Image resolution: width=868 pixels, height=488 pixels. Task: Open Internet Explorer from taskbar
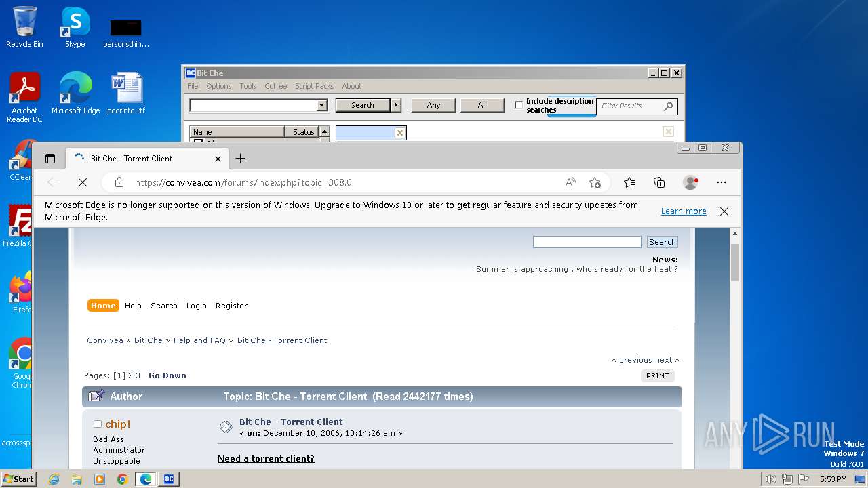(54, 479)
